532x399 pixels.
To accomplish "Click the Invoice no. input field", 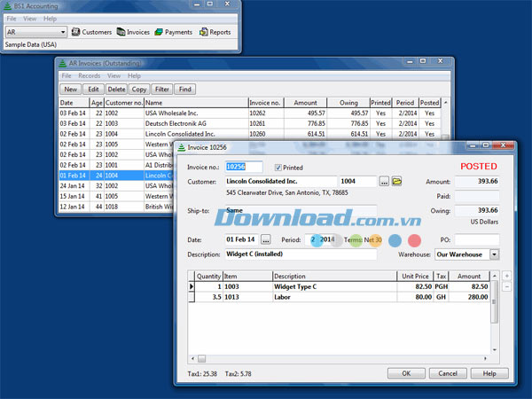I will (243, 167).
